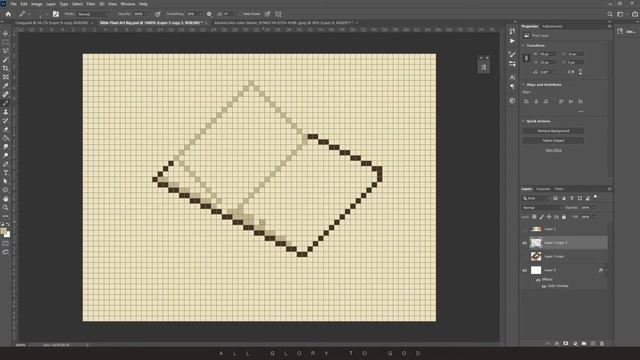Image resolution: width=640 pixels, height=360 pixels.
Task: Toggle Color Overlay effect visibility eye
Action: click(x=543, y=286)
